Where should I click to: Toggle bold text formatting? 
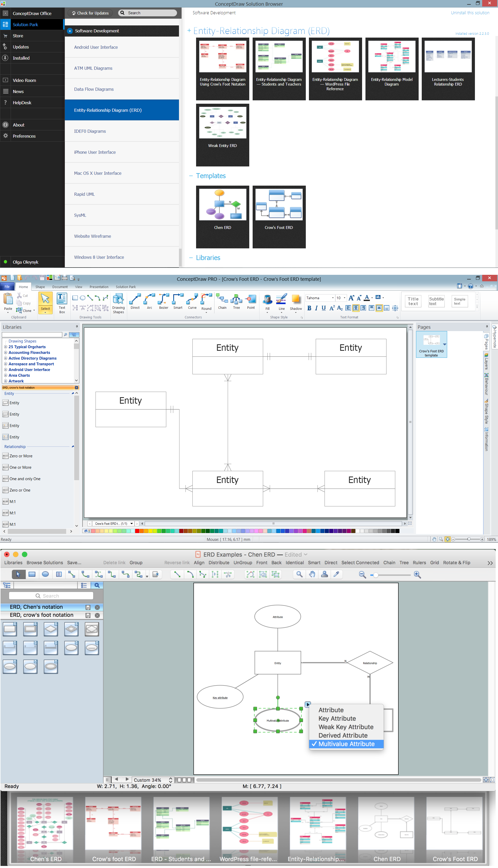[309, 308]
